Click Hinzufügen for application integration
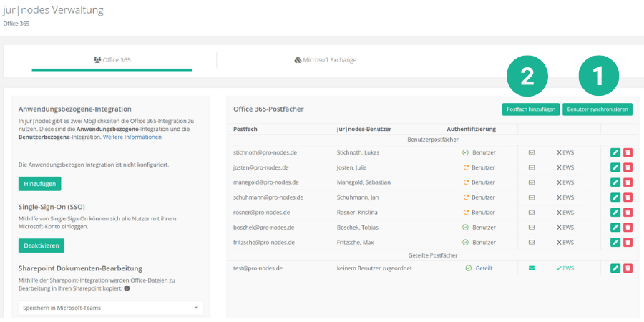This screenshot has width=644, height=322. (39, 184)
